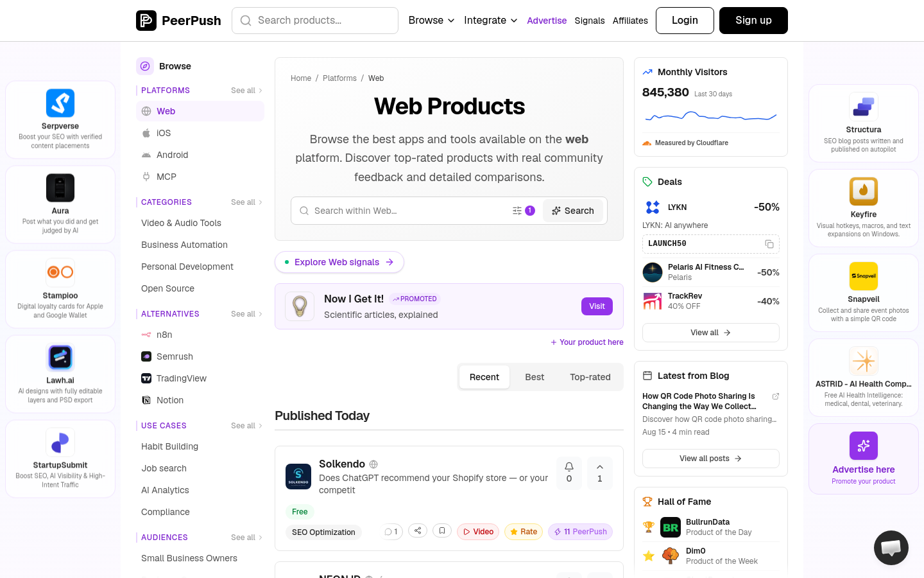Click the Login button
The width and height of the screenshot is (924, 578).
point(685,21)
